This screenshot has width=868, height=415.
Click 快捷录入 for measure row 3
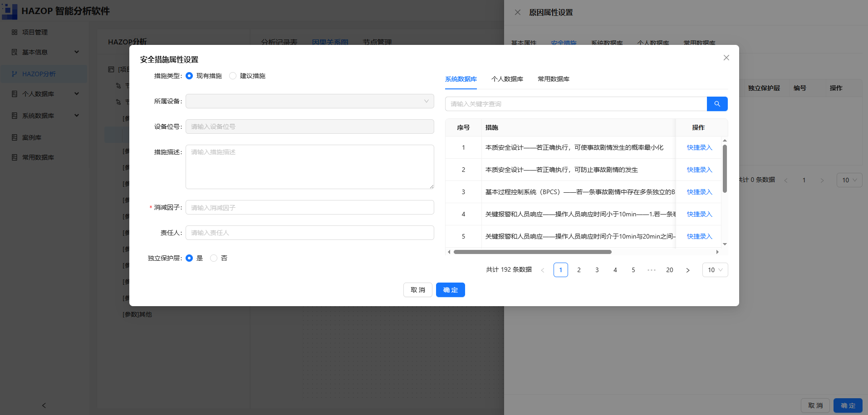click(x=700, y=192)
